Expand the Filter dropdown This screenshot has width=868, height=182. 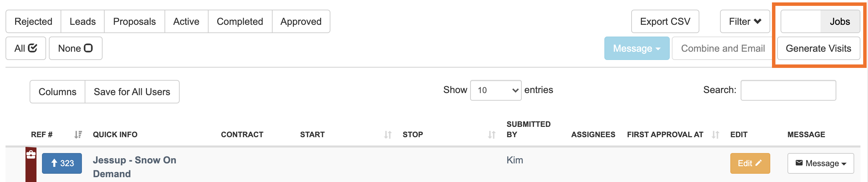745,21
